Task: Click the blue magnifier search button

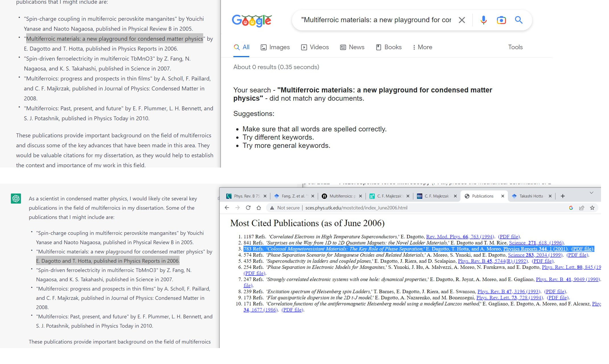Action: 519,20
